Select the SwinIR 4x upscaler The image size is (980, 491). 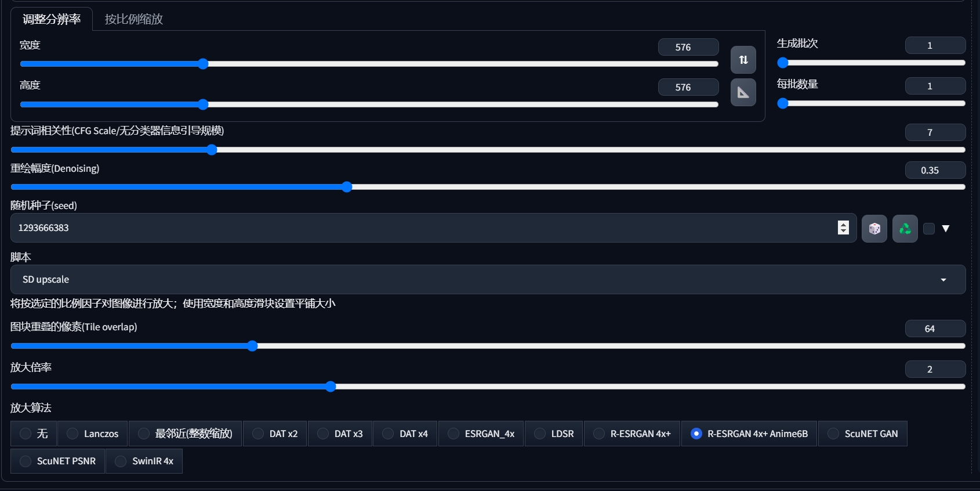click(121, 461)
